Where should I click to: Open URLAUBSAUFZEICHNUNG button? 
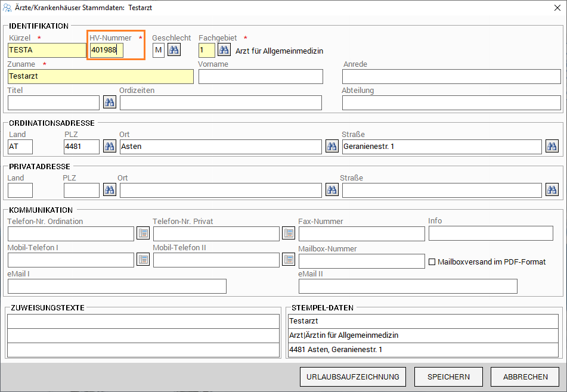(353, 377)
